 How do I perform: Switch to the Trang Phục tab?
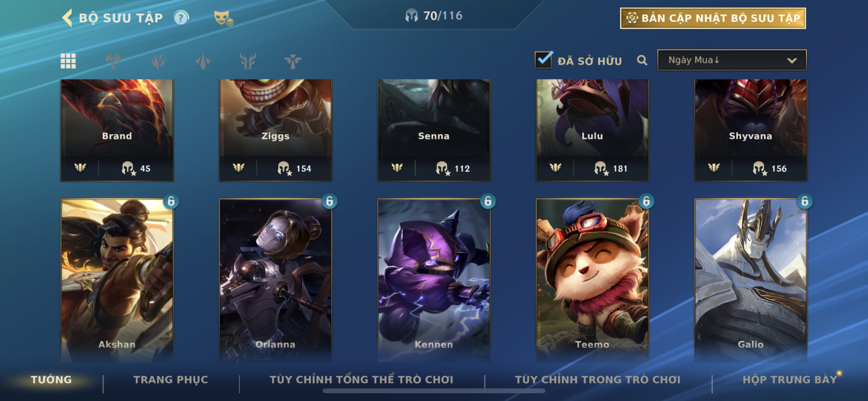[171, 380]
